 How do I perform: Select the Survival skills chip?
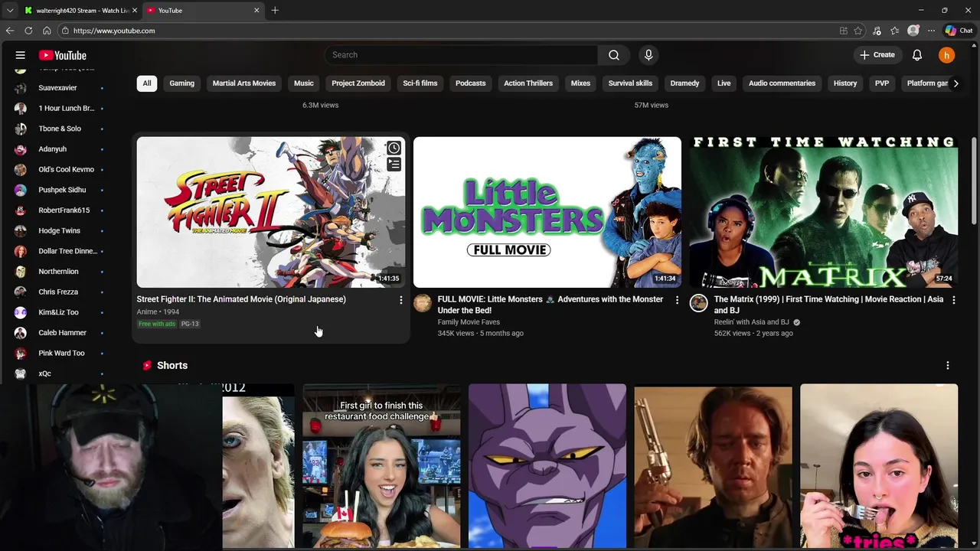click(630, 83)
